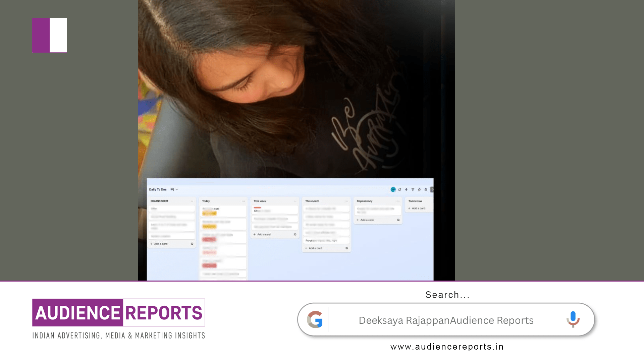Open the Dependency list actions menu
The height and width of the screenshot is (362, 644).
pyautogui.click(x=398, y=201)
